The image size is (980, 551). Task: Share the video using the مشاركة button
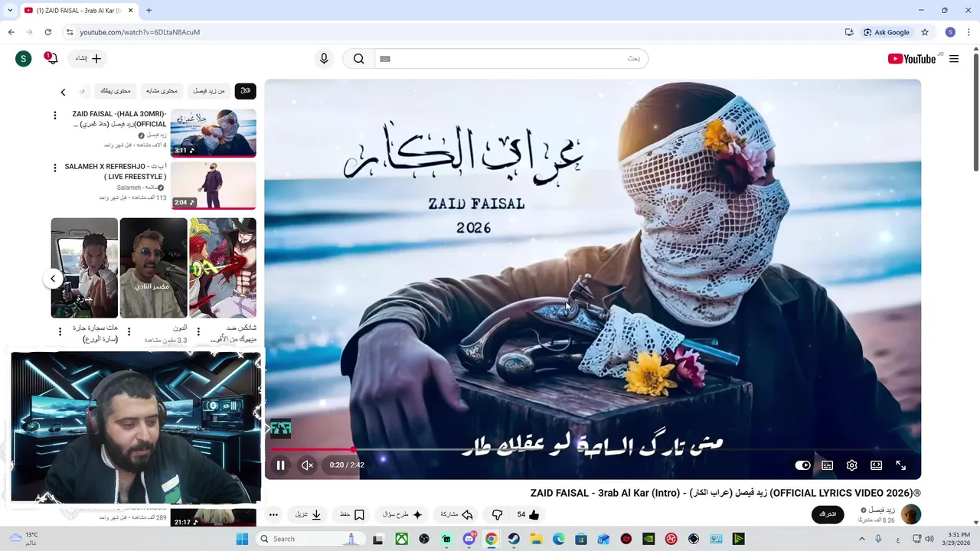457,514
